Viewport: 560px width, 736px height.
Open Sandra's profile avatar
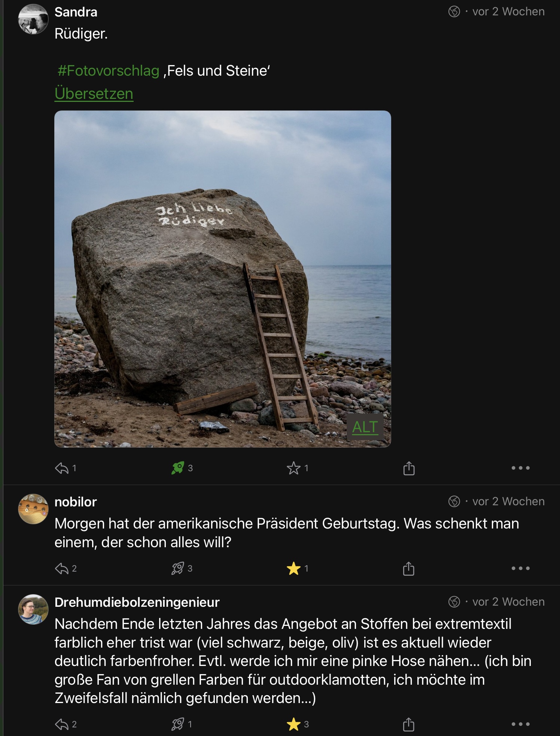33,19
